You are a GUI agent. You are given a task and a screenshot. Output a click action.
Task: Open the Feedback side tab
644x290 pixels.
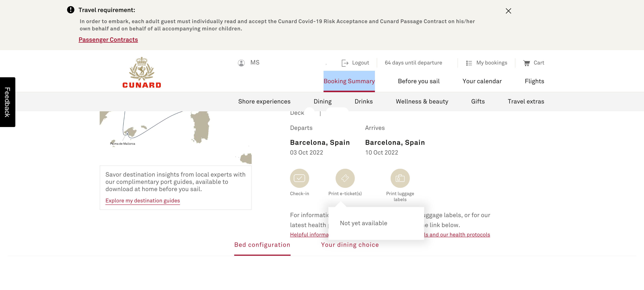pyautogui.click(x=7, y=102)
